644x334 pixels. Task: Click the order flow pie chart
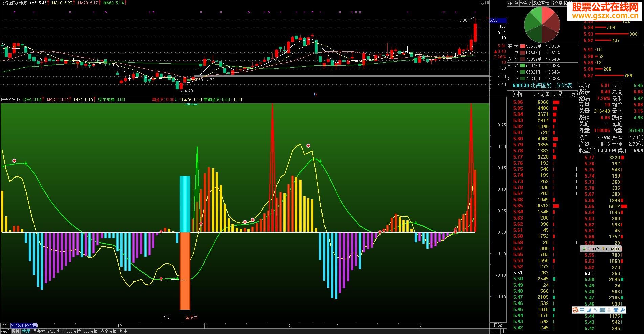click(x=542, y=24)
